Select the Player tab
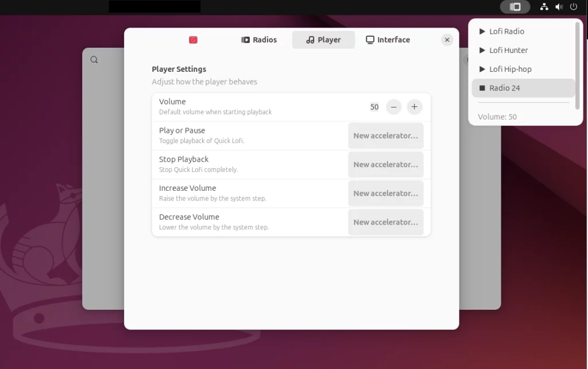This screenshot has height=369, width=588. pyautogui.click(x=323, y=40)
